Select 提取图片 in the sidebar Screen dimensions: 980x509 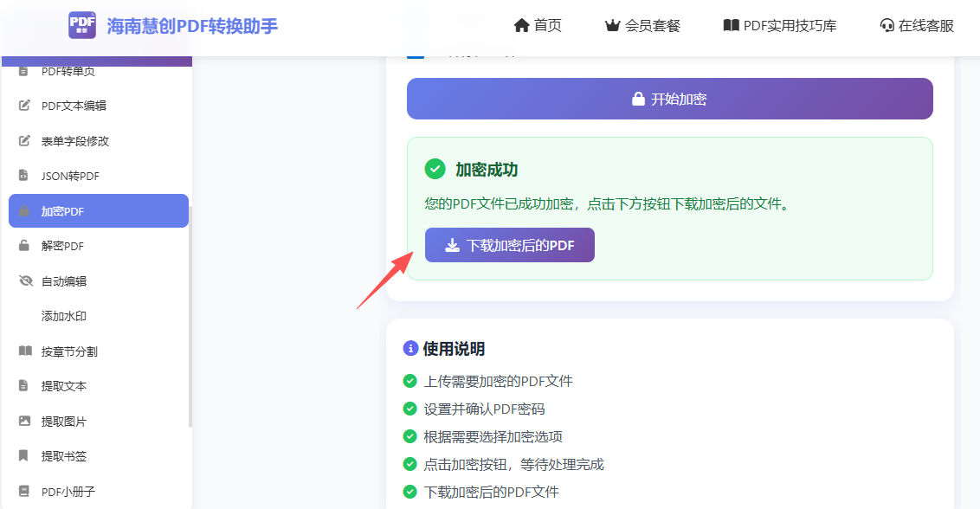(99, 421)
